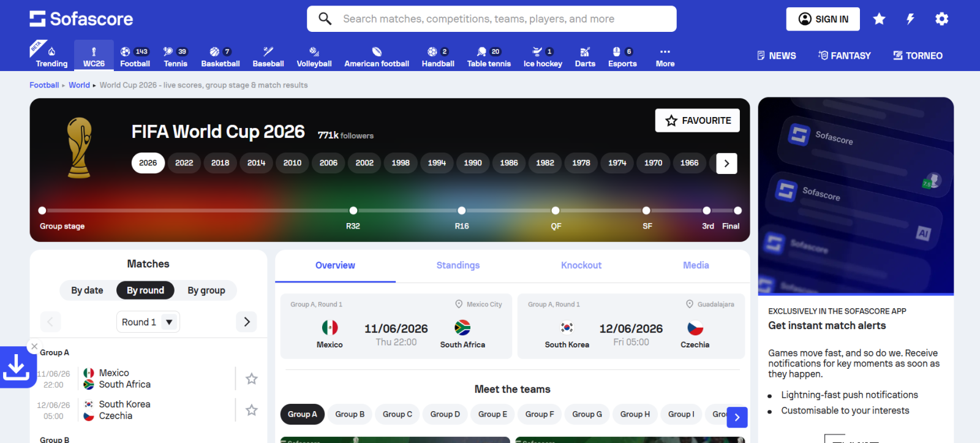The height and width of the screenshot is (443, 980).
Task: Select Group B teams chip
Action: [350, 414]
